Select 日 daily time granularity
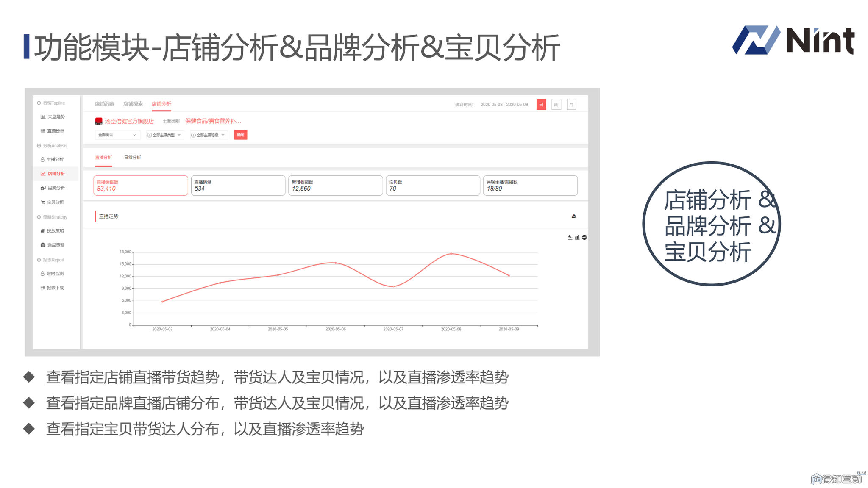 541,105
